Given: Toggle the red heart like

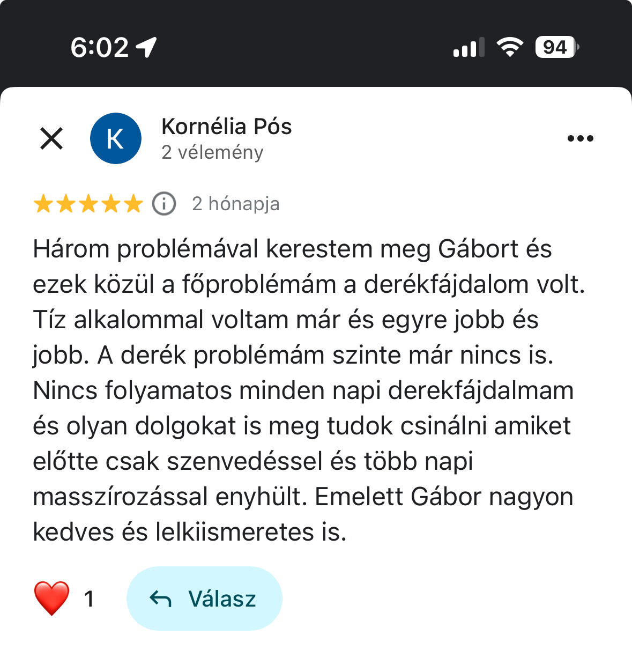Looking at the screenshot, I should (x=51, y=599).
